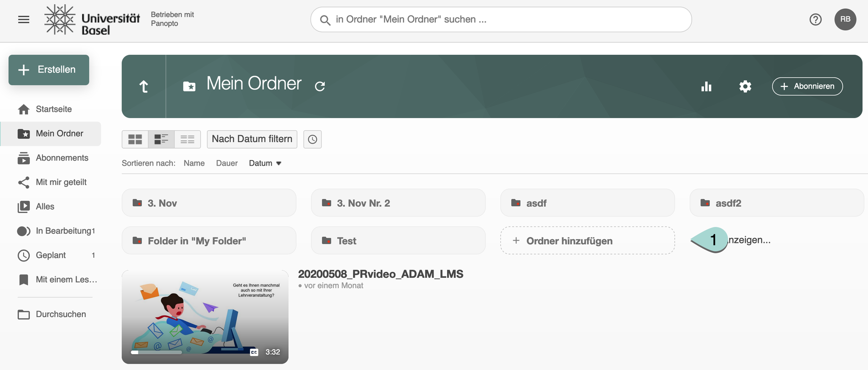868x370 pixels.
Task: Toggle Datum sort order arrow
Action: (279, 163)
